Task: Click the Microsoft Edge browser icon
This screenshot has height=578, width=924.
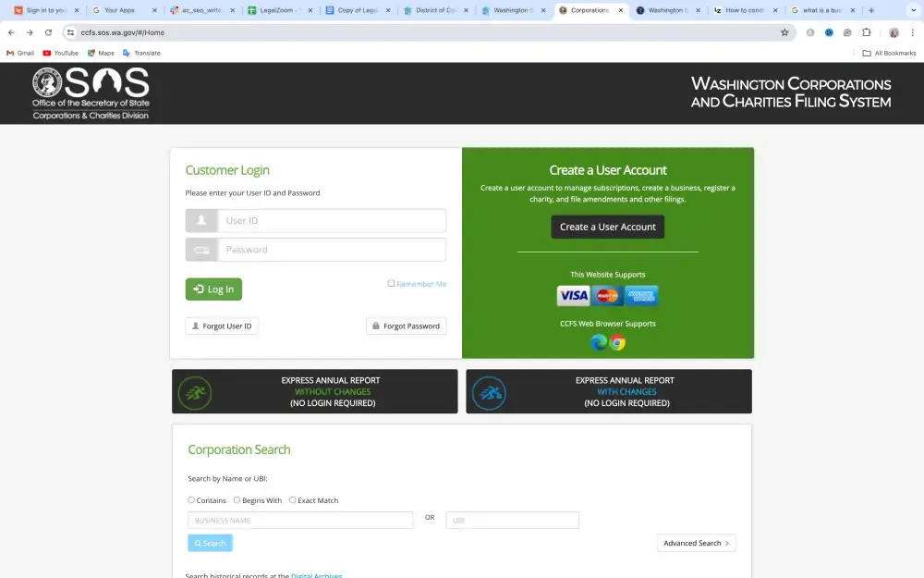Action: point(599,342)
